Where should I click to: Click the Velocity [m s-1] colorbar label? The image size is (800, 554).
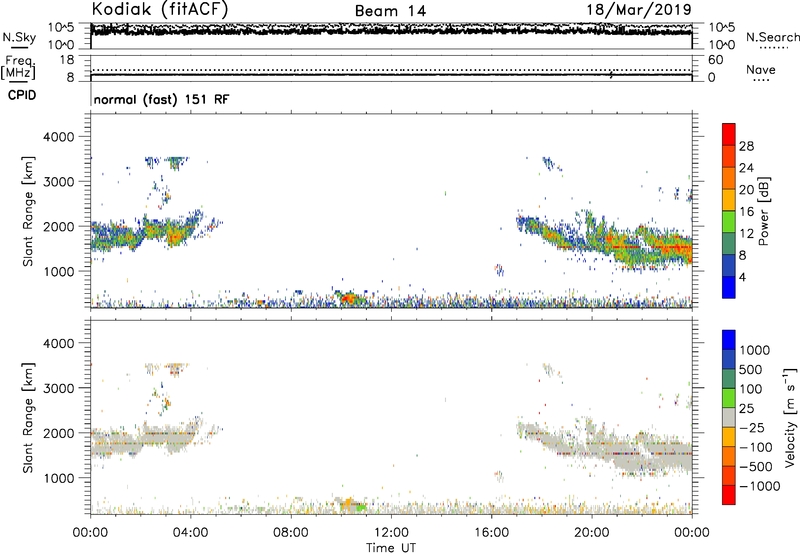(x=790, y=417)
